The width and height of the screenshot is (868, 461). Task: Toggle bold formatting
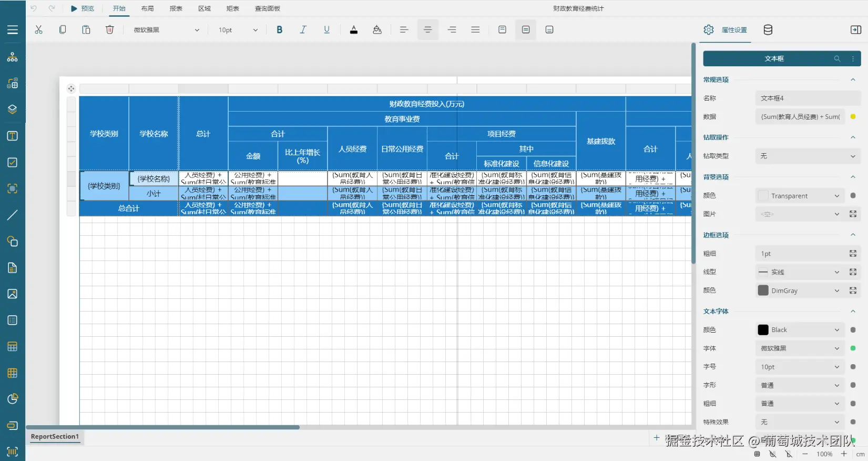point(280,30)
